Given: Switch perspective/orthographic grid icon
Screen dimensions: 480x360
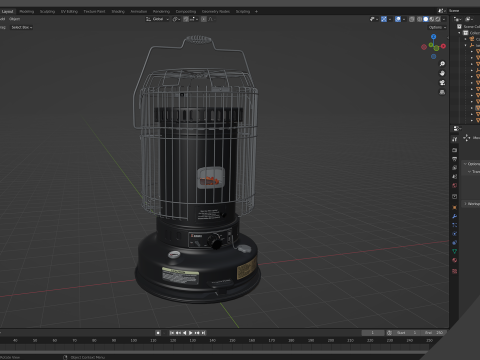Looking at the screenshot, I should (x=442, y=92).
